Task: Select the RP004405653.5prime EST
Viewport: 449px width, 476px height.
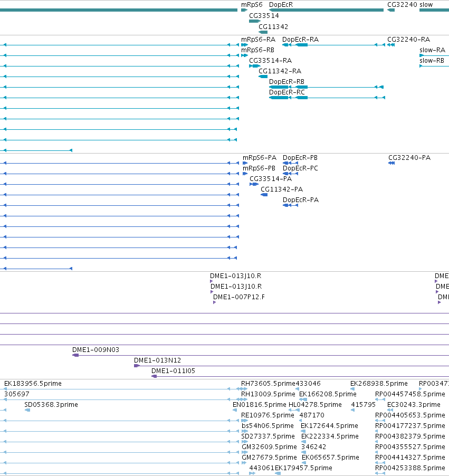Action: click(380, 421)
